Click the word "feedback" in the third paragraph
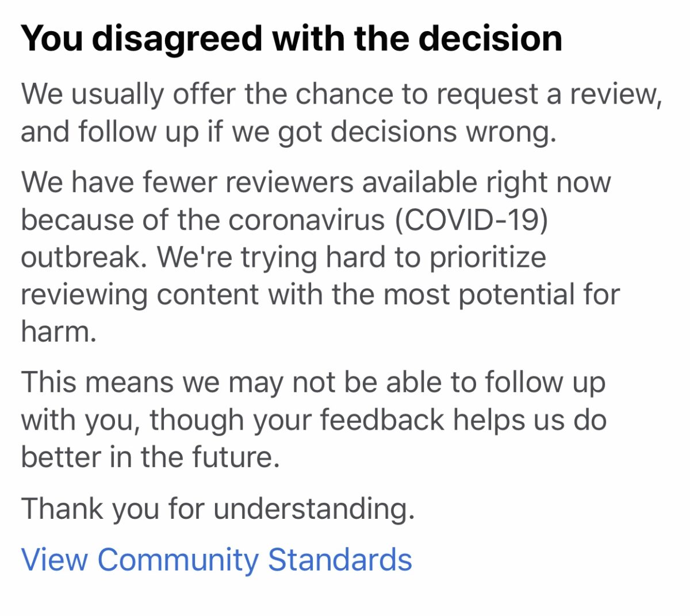 382,420
